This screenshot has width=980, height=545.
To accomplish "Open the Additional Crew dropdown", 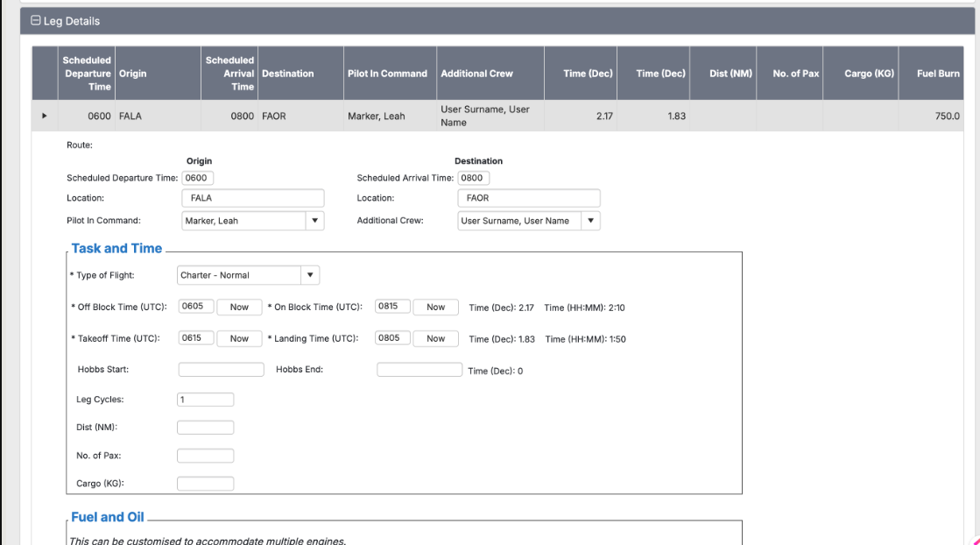I will pos(591,221).
